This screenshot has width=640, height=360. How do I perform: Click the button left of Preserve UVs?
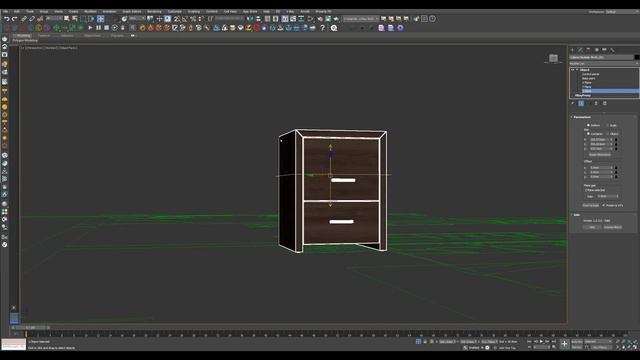pyautogui.click(x=591, y=205)
